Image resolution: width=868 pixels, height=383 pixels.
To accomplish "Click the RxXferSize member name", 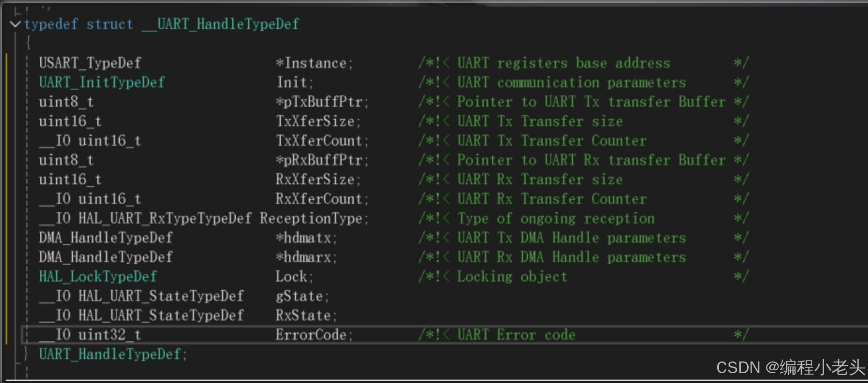I will tap(318, 180).
